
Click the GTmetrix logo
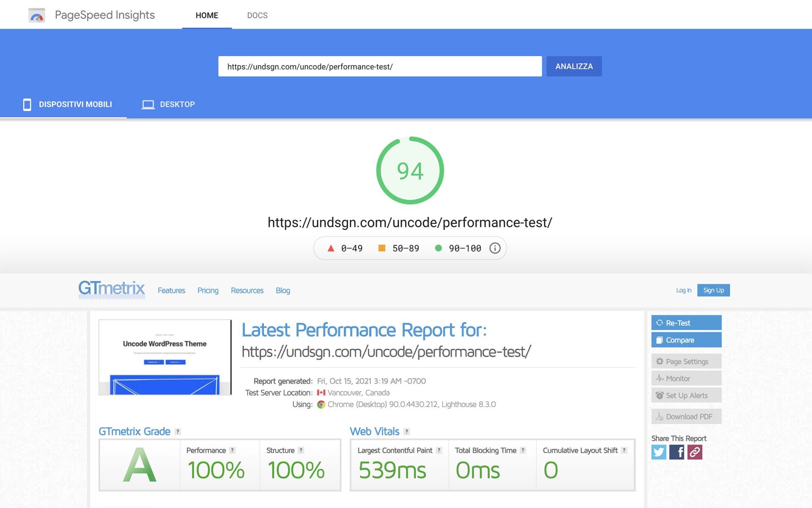[x=112, y=290]
